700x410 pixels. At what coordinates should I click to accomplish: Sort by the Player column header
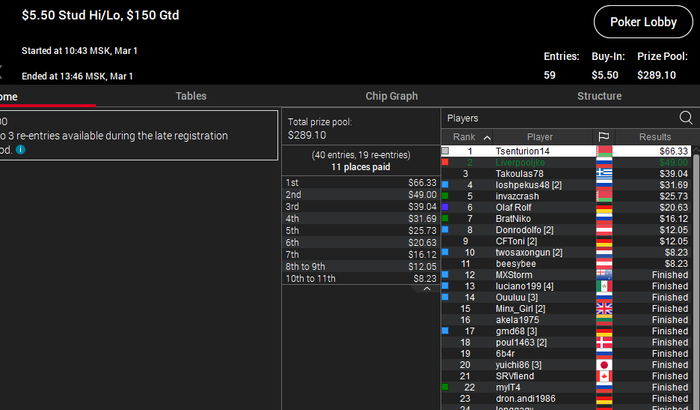click(540, 137)
